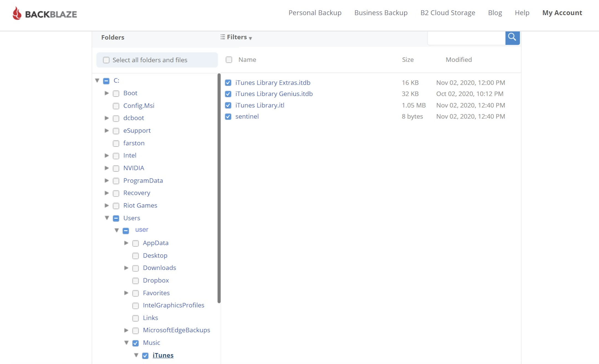Expand the dcboot folder
Viewport: 599px width, 364px height.
pos(106,118)
